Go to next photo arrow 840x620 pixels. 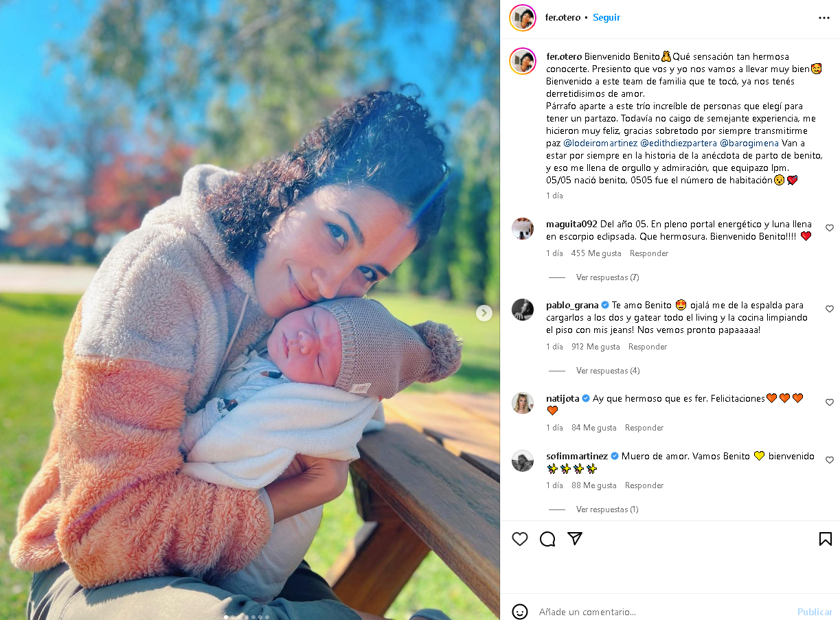[484, 313]
